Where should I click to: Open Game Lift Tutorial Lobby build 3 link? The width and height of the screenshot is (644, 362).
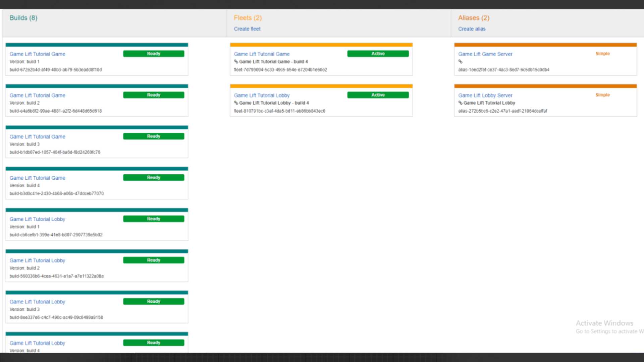pyautogui.click(x=37, y=302)
